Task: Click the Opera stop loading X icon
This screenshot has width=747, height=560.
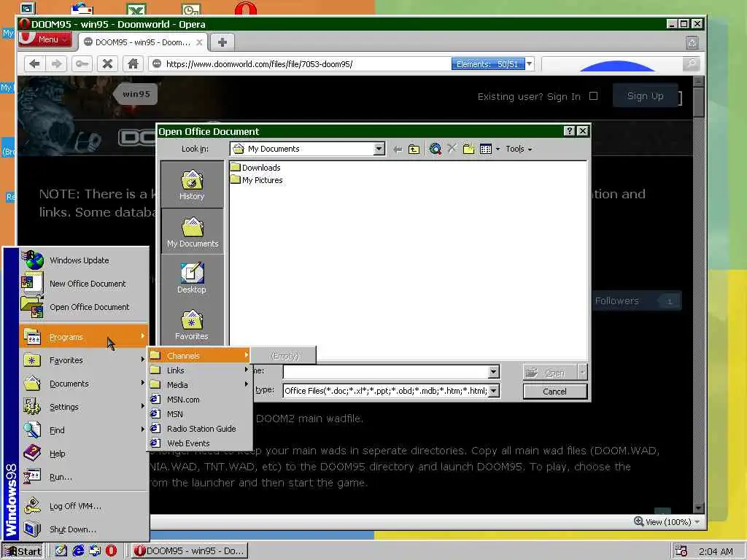Action: point(107,64)
